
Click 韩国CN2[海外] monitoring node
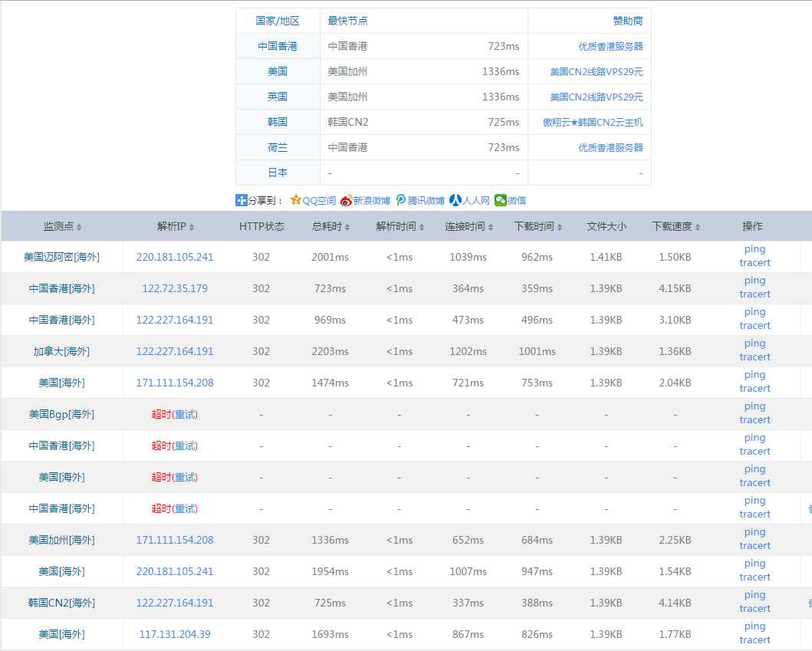(61, 603)
